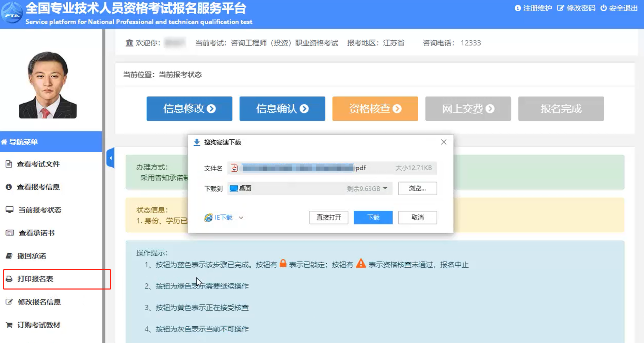Expand the IE下载 mode dropdown arrow
The height and width of the screenshot is (343, 644).
tap(241, 218)
